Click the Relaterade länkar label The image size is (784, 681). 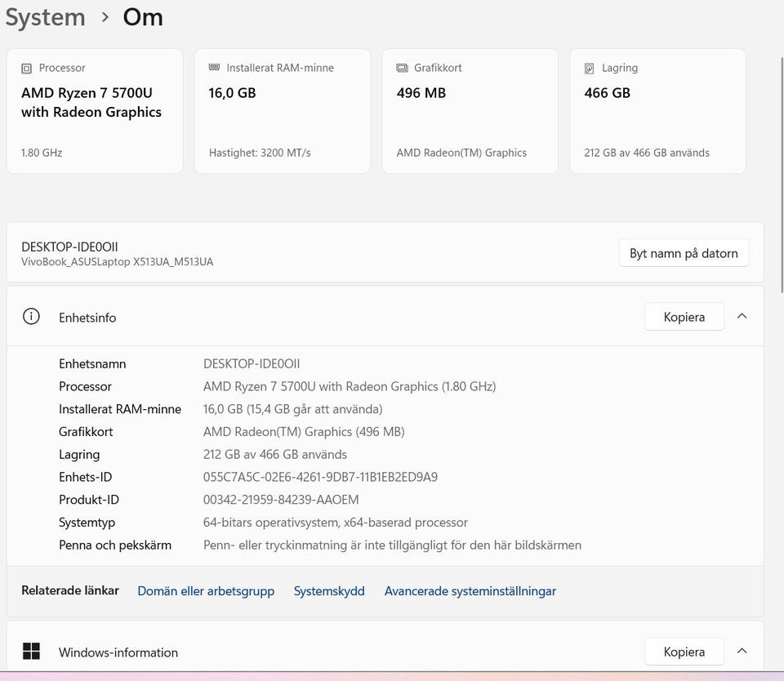click(x=70, y=590)
